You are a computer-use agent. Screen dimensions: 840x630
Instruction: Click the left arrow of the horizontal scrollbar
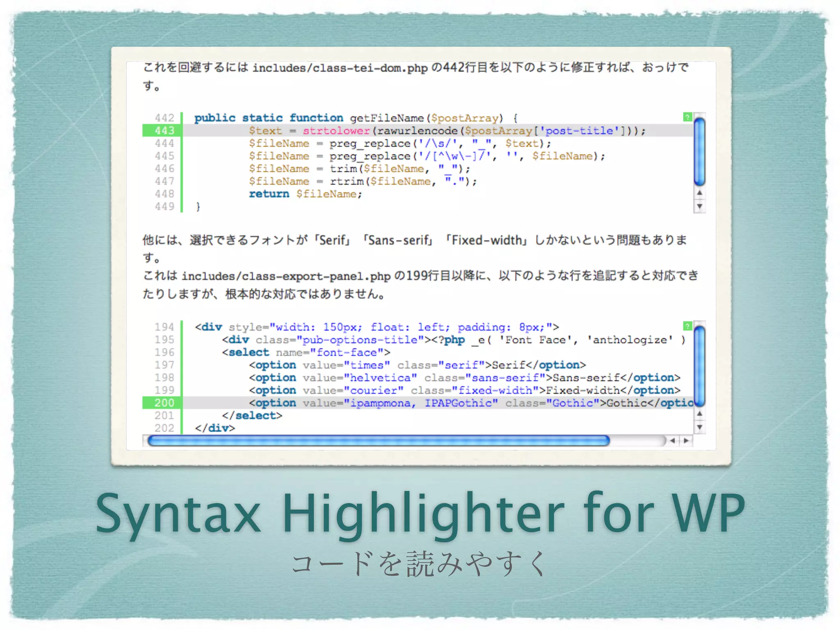point(672,441)
